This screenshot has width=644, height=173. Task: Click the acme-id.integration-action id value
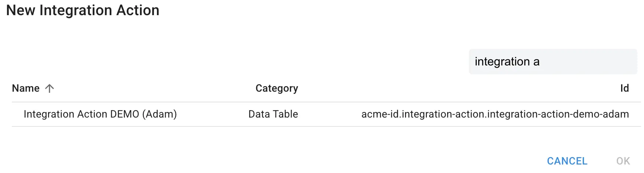(x=495, y=114)
